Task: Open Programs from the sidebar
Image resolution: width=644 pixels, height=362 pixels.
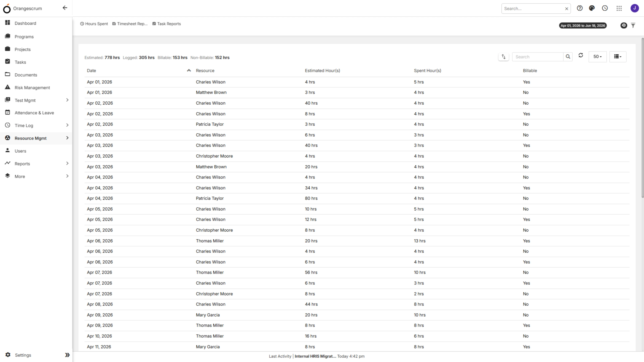Action: coord(24,37)
